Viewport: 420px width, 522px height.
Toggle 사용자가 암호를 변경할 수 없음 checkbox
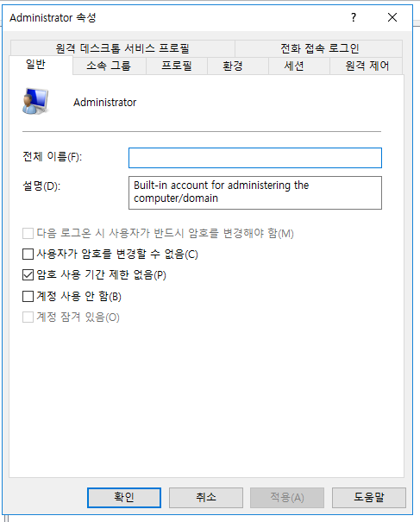(x=28, y=255)
